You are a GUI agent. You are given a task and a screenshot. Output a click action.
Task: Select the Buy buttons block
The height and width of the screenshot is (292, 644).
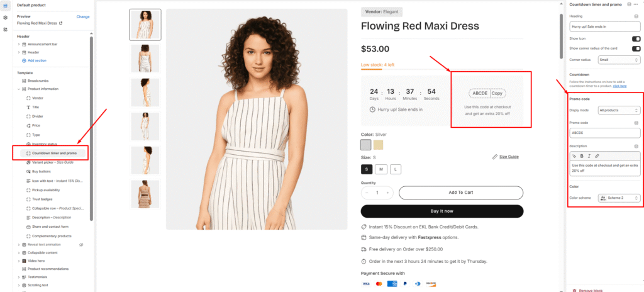(42, 171)
